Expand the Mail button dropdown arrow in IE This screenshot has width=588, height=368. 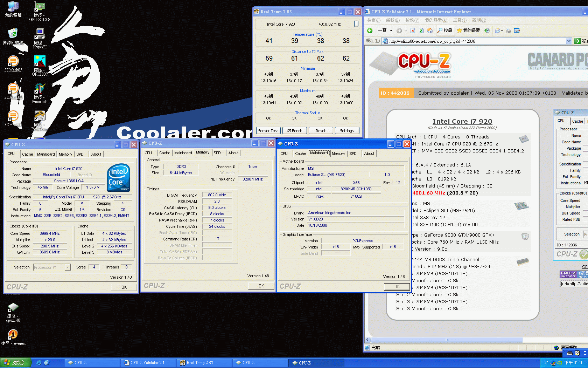click(502, 31)
